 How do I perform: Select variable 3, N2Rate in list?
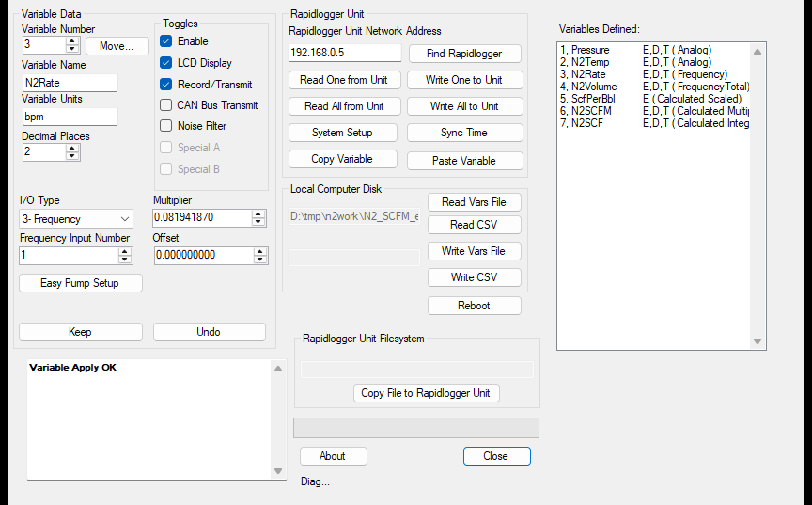click(654, 74)
